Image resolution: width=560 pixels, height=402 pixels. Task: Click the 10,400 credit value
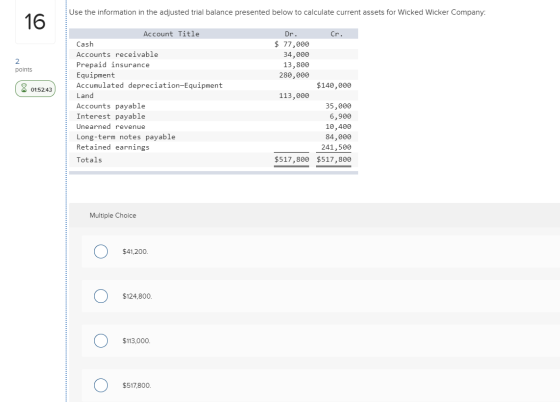tap(338, 127)
